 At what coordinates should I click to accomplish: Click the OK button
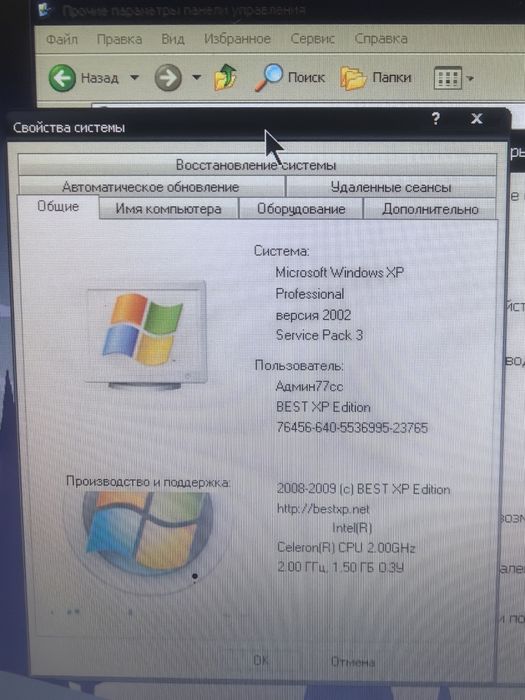(261, 660)
